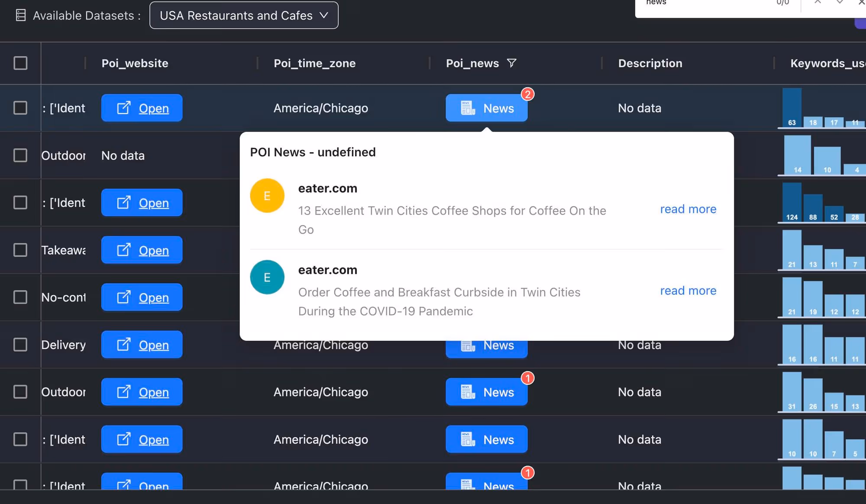The height and width of the screenshot is (504, 866).
Task: Click the eater.com title of the Curbside article
Action: (x=327, y=270)
